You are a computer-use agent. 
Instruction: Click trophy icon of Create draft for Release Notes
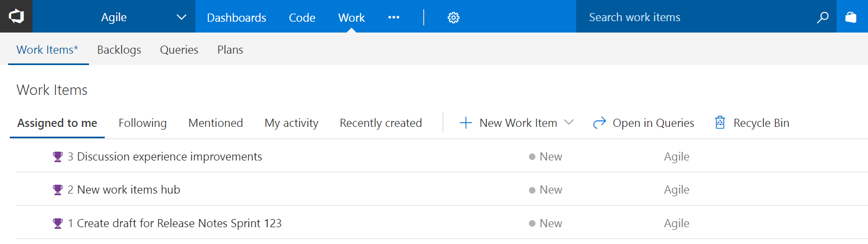pyautogui.click(x=58, y=223)
